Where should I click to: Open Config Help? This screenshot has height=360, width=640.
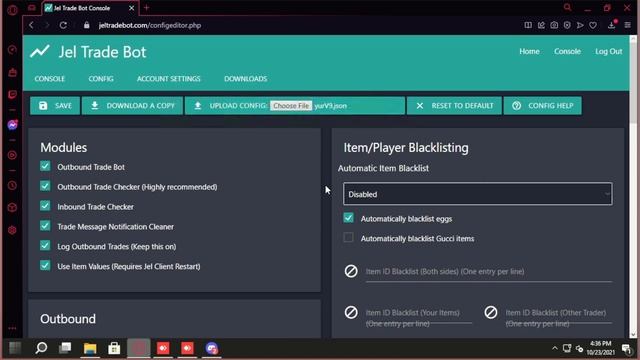(542, 106)
